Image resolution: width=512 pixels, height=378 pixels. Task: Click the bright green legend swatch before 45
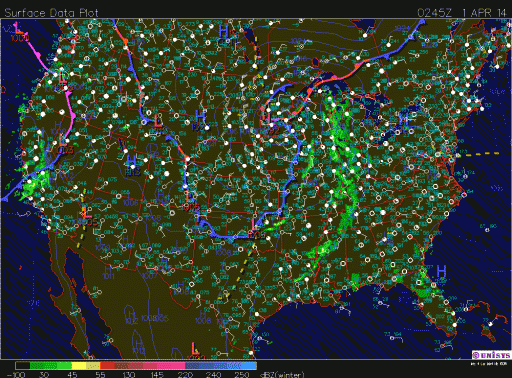(65, 366)
